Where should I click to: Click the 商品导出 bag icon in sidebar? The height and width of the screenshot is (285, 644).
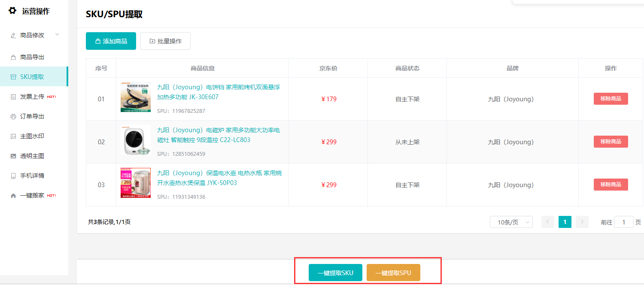[13, 57]
